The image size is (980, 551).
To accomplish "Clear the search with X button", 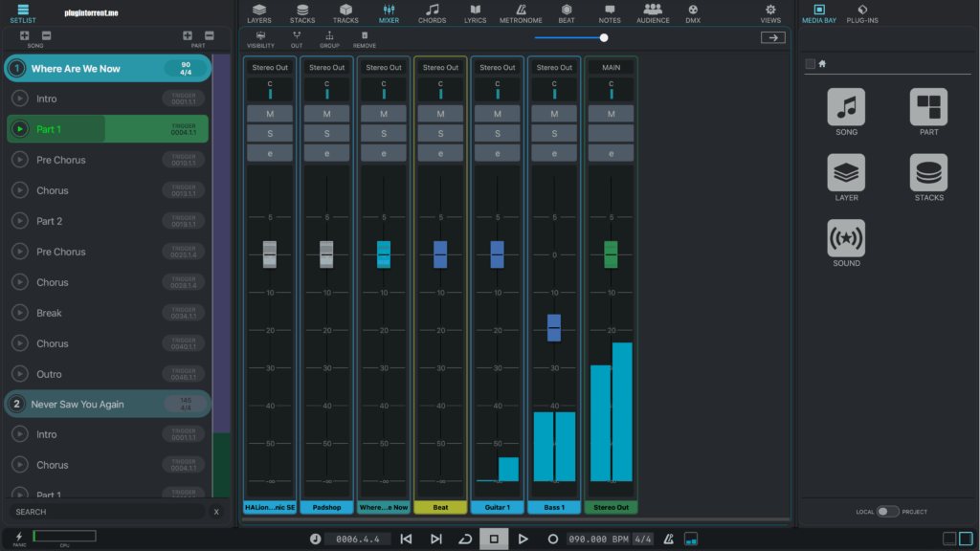I will coord(216,512).
